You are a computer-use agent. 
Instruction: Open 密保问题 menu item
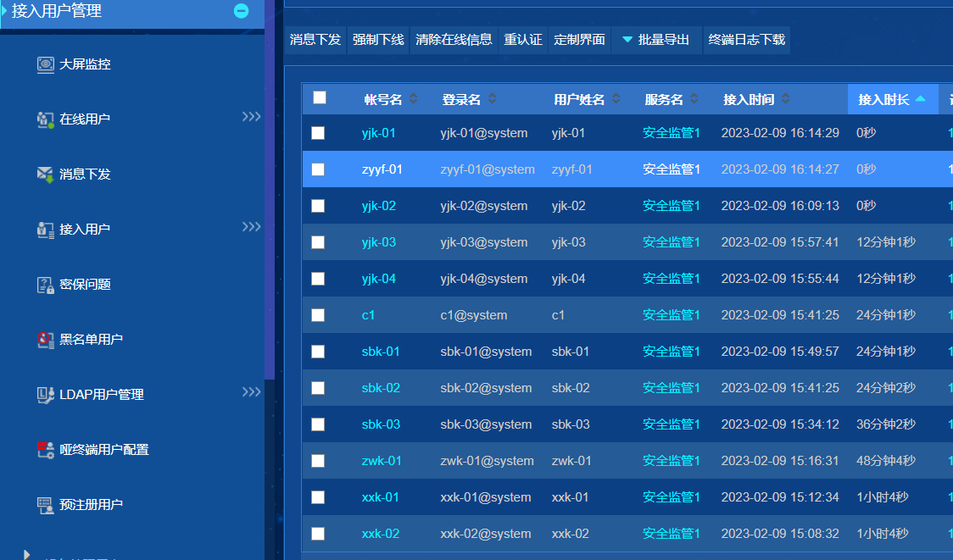85,285
